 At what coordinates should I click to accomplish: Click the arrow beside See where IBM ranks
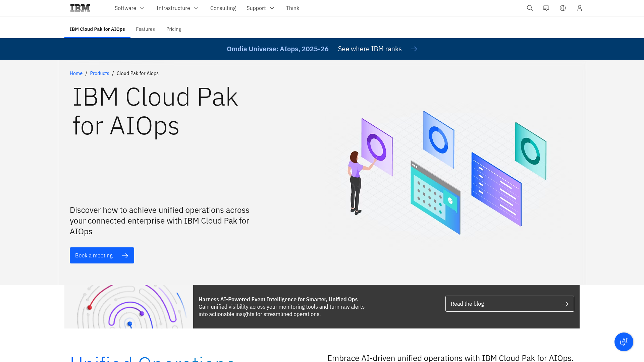click(x=414, y=49)
